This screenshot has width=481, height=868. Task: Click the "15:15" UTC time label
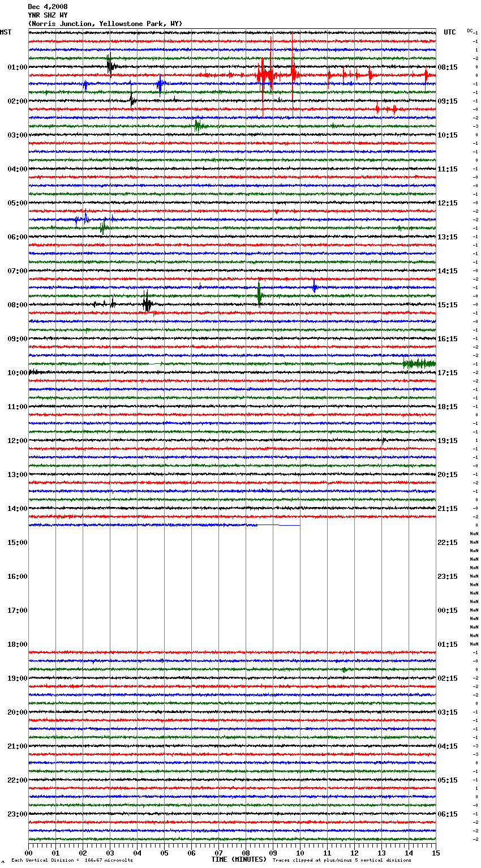448,305
